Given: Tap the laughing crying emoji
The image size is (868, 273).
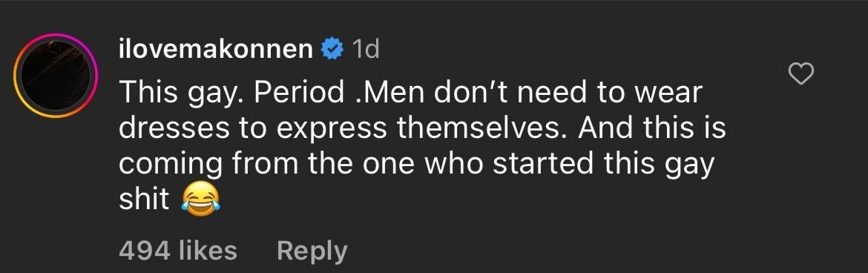Looking at the screenshot, I should (x=200, y=200).
